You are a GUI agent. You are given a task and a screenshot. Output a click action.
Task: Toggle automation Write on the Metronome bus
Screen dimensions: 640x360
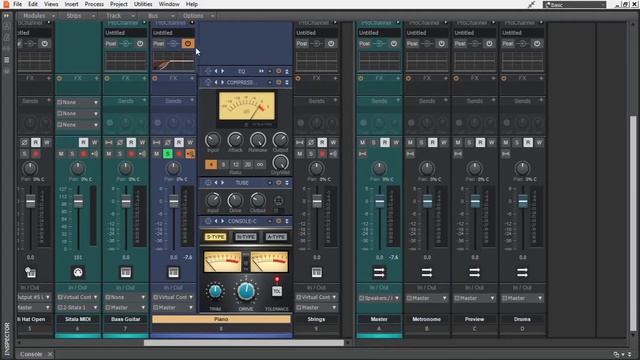[x=443, y=142]
